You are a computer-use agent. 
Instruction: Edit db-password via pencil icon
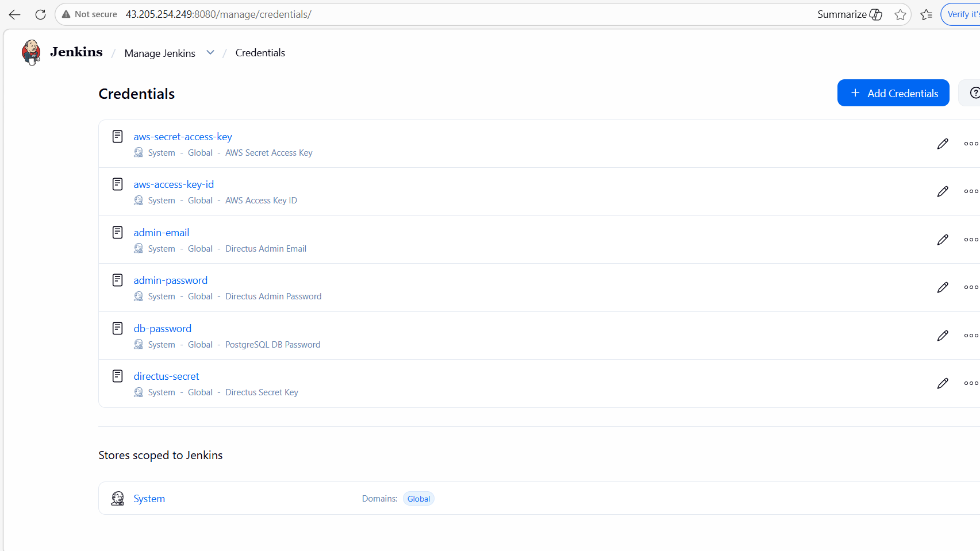click(x=942, y=336)
